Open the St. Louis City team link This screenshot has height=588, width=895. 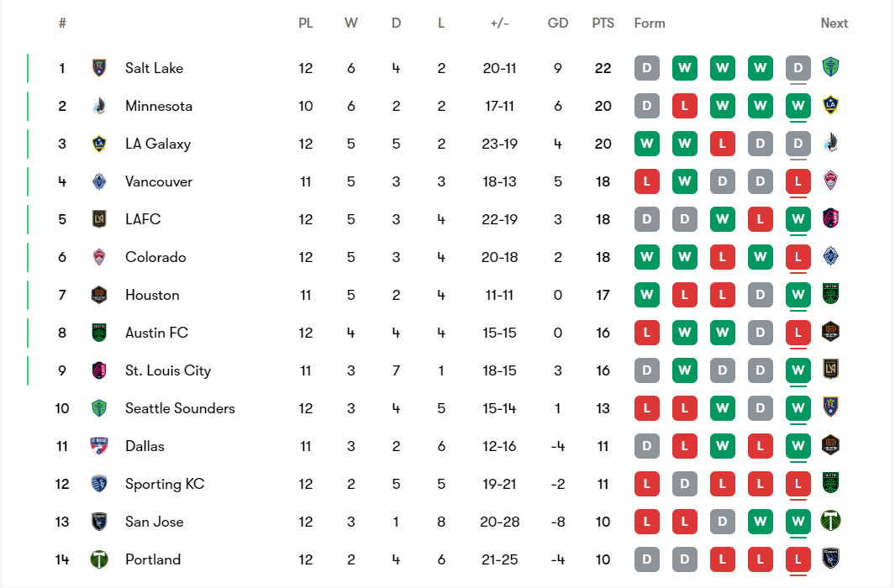tap(167, 370)
